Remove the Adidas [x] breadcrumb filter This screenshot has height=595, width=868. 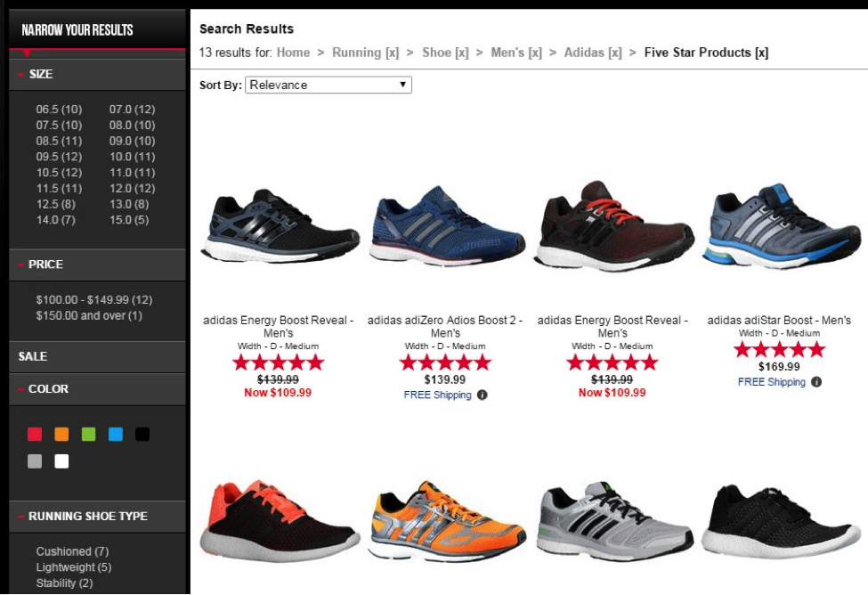[x=593, y=53]
